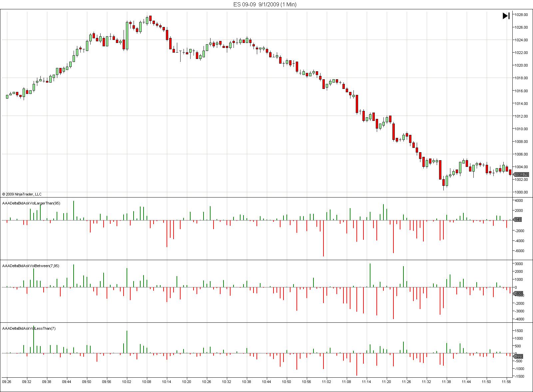Click the 11:56 time axis label
The image size is (533, 392).
click(x=506, y=382)
